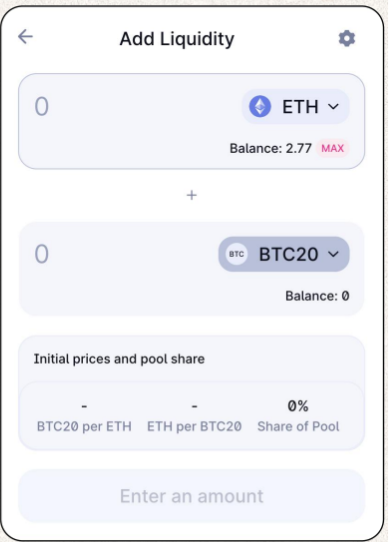Click the BTC20 per ETH price label
This screenshot has width=389, height=542.
(x=84, y=426)
